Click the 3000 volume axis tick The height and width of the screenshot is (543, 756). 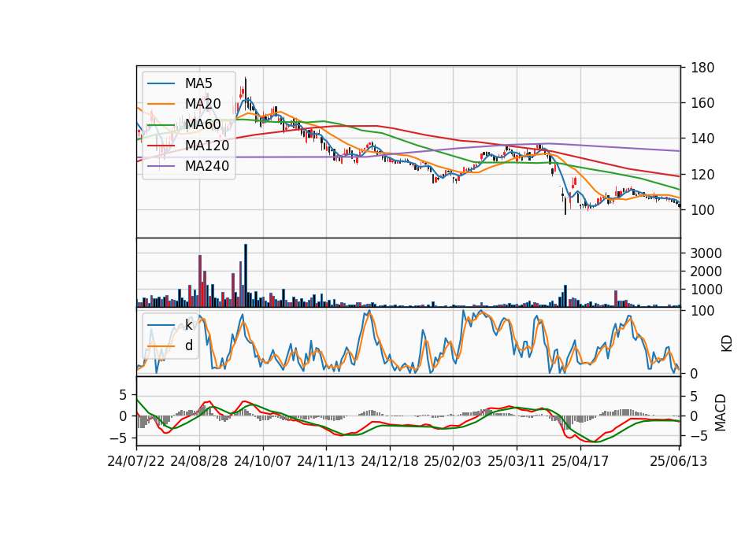[706, 253]
